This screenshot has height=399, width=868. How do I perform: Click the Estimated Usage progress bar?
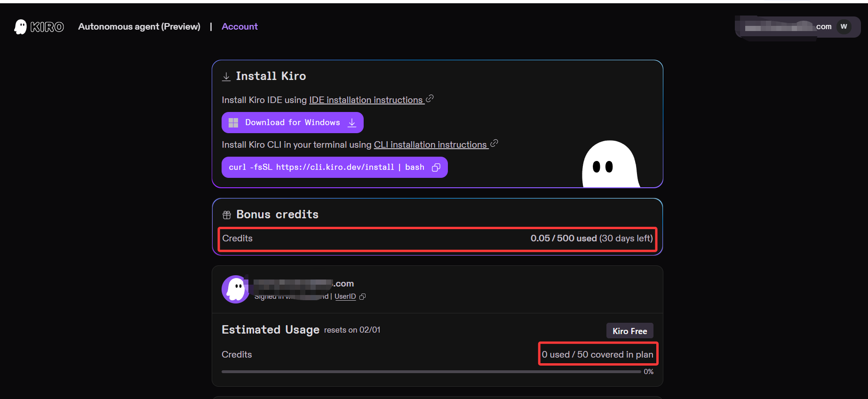click(431, 372)
